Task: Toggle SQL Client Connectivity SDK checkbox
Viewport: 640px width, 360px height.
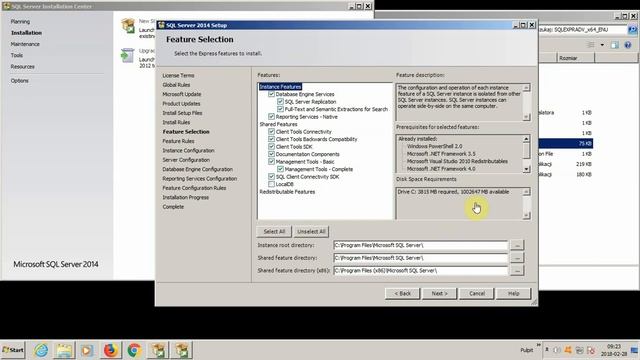Action: pos(271,176)
